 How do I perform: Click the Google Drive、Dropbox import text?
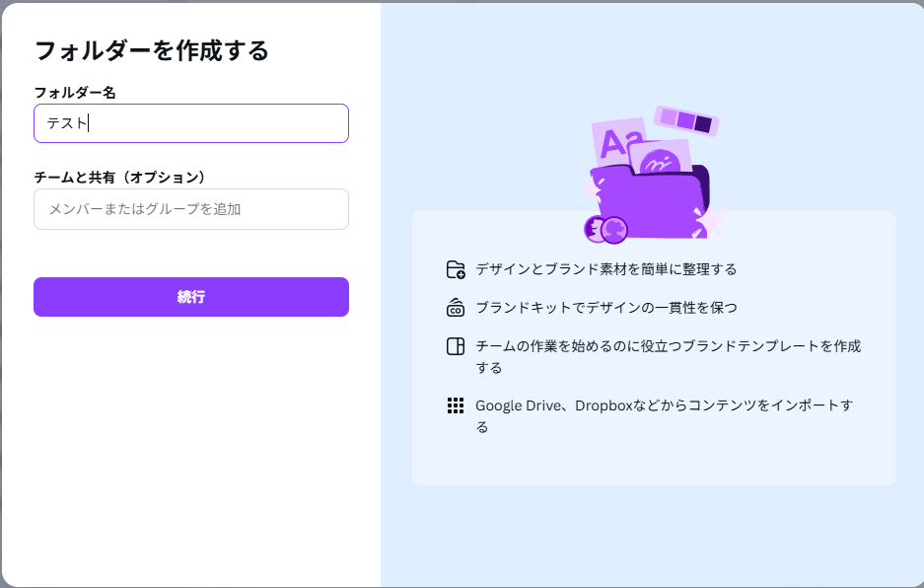664,405
